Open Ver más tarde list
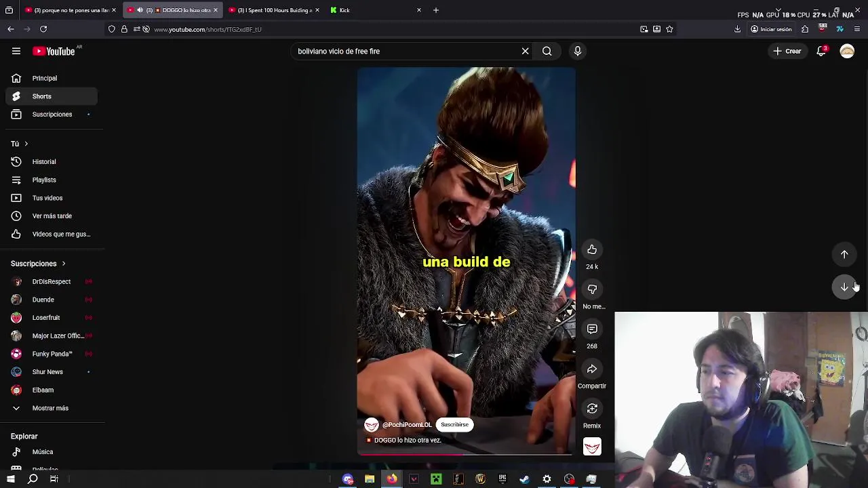Viewport: 868px width, 488px height. click(x=52, y=216)
